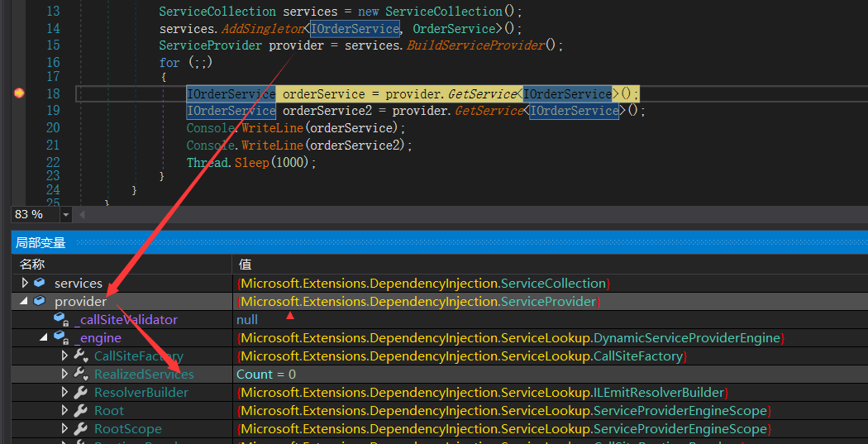Click line number 22 in gutter
Image resolution: width=868 pixels, height=444 pixels.
(53, 162)
